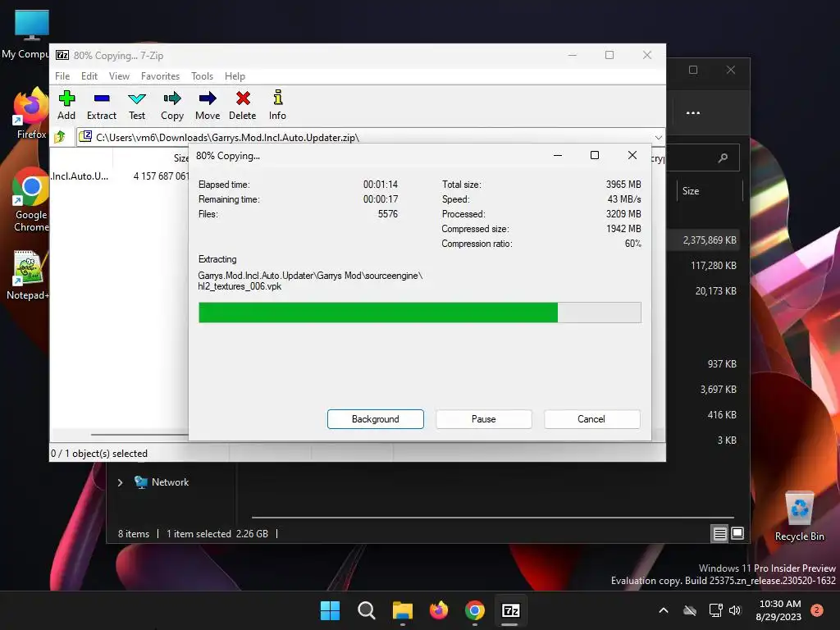Open taskbar Search
This screenshot has height=630, width=840.
tap(367, 610)
